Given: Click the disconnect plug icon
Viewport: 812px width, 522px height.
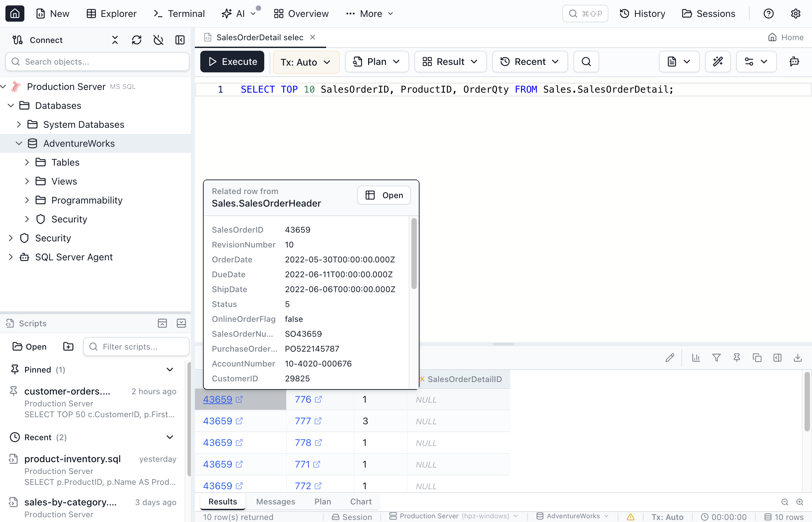Looking at the screenshot, I should pos(158,40).
